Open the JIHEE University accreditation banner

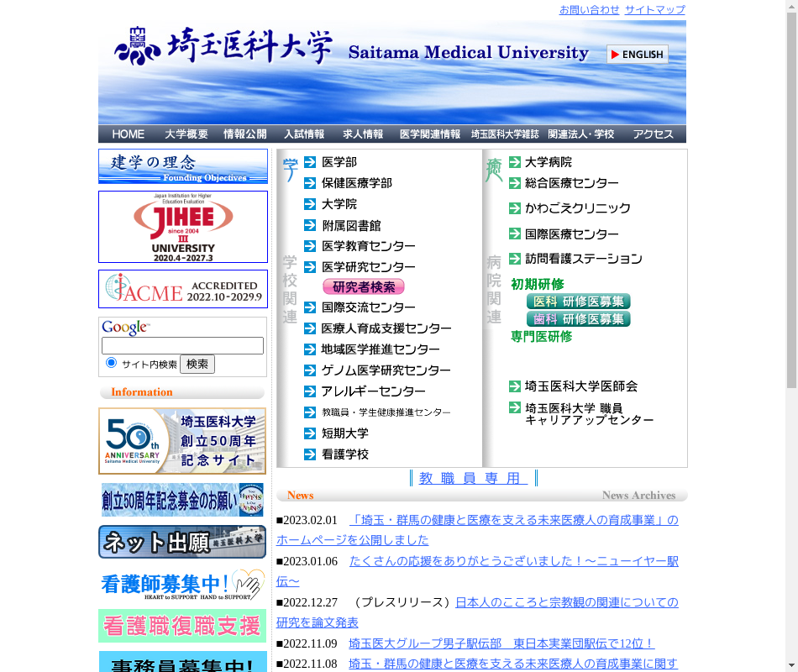[x=183, y=227]
